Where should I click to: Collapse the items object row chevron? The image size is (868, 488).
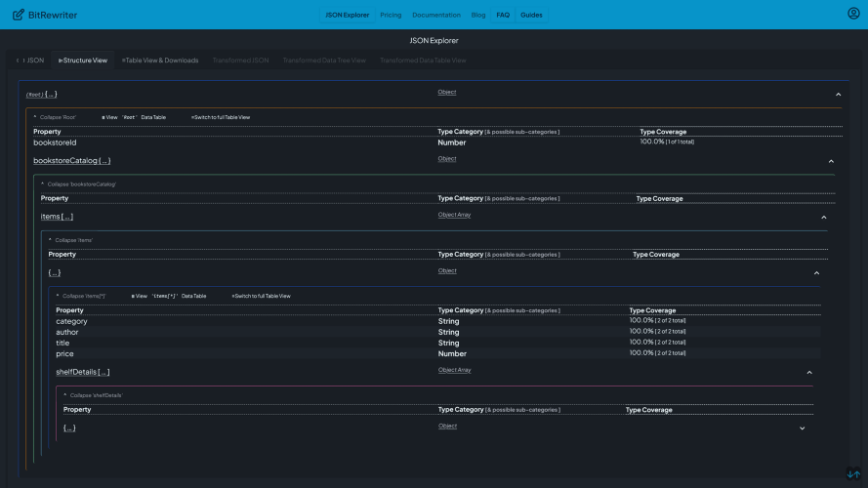click(816, 273)
